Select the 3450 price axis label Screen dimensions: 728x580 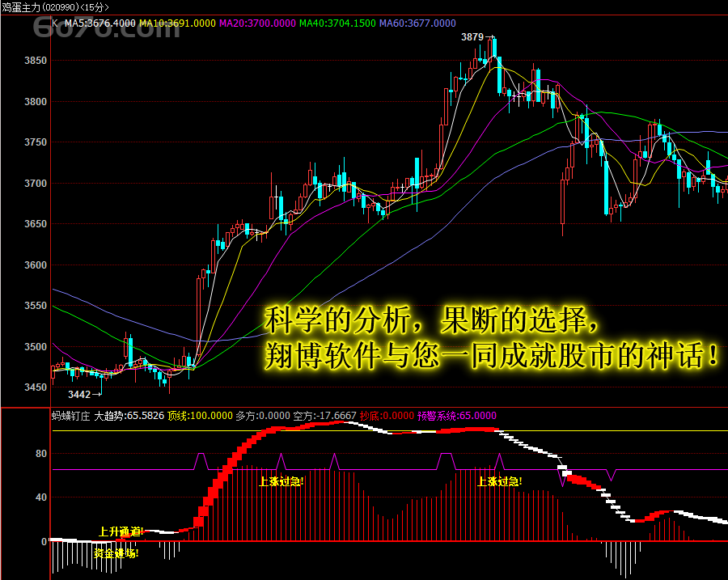(x=36, y=387)
